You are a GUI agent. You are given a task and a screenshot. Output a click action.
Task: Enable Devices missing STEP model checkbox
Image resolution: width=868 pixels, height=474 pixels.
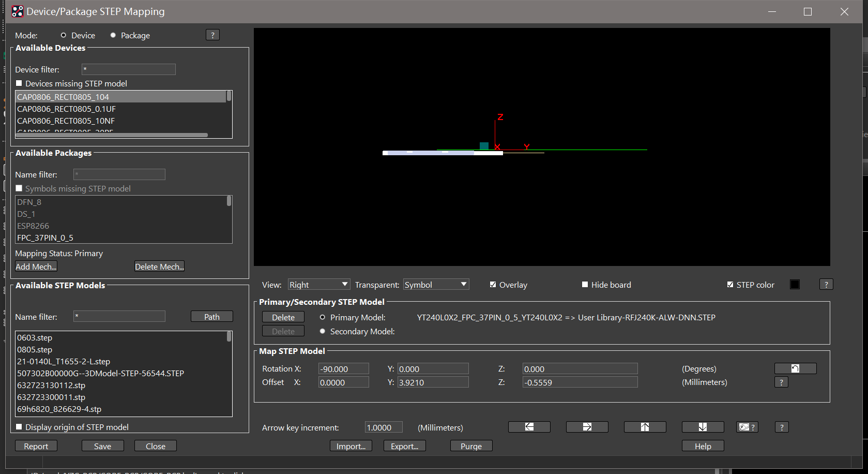[x=19, y=83]
